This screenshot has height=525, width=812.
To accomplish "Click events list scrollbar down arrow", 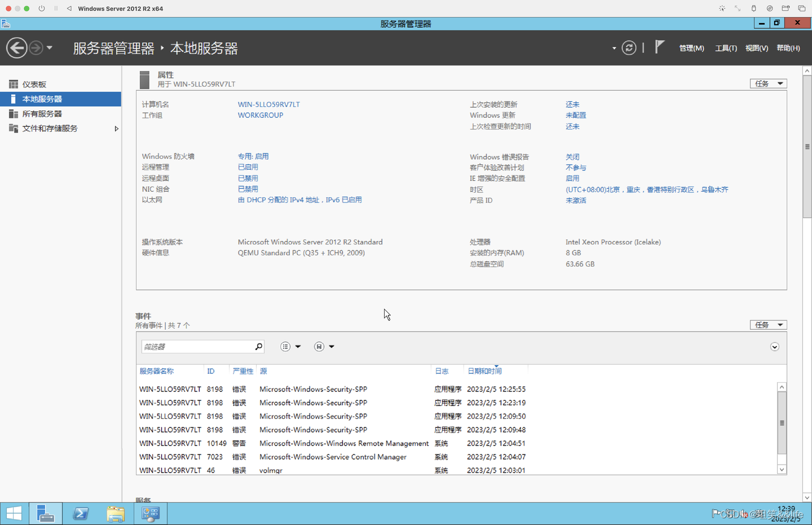I will click(782, 469).
